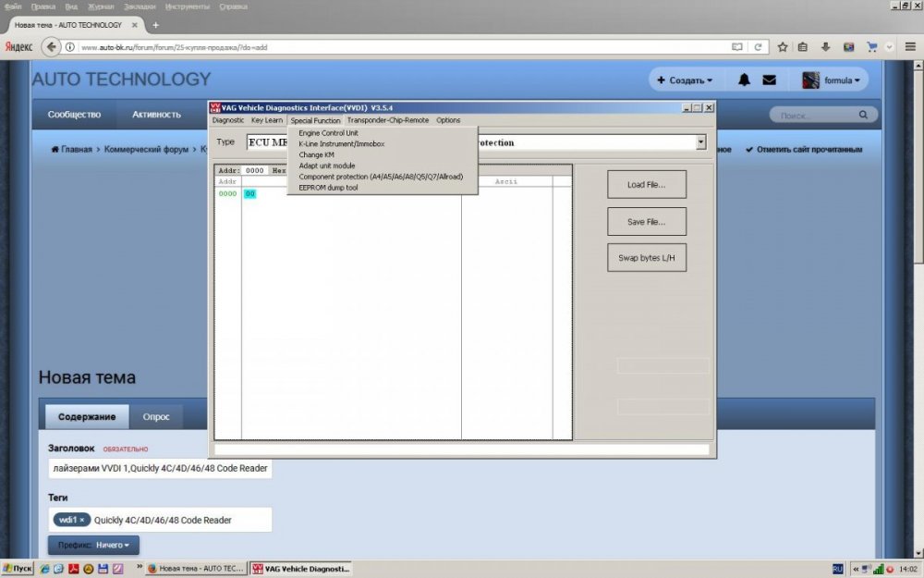The height and width of the screenshot is (578, 924).
Task: Close the Новая тема browser tab
Action: [x=134, y=25]
